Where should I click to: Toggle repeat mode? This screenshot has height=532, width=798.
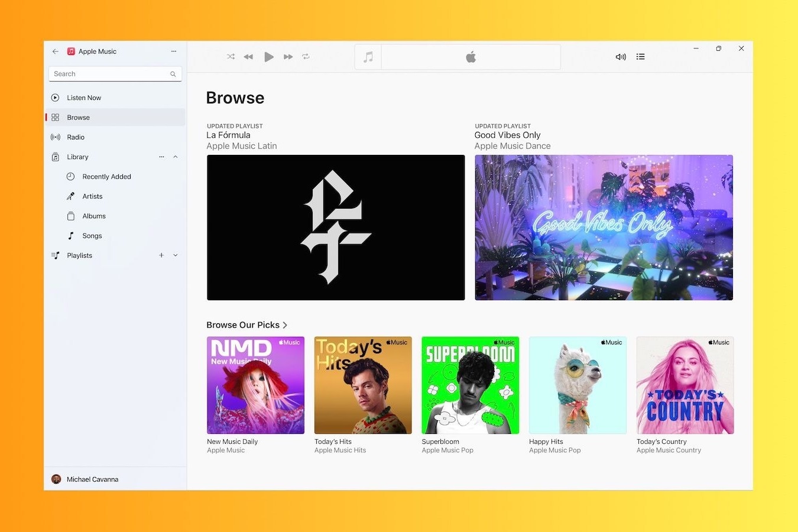pos(306,56)
